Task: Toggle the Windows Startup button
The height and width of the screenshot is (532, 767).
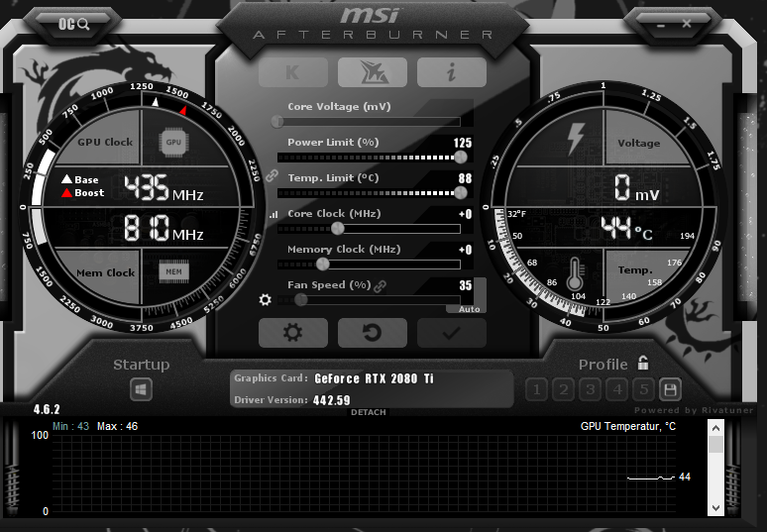Action: (x=142, y=389)
